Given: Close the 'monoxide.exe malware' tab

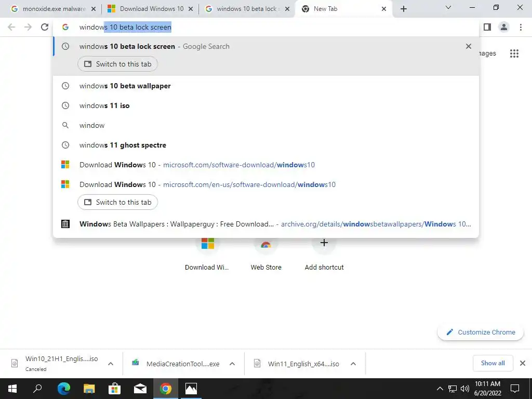Looking at the screenshot, I should click(x=94, y=9).
